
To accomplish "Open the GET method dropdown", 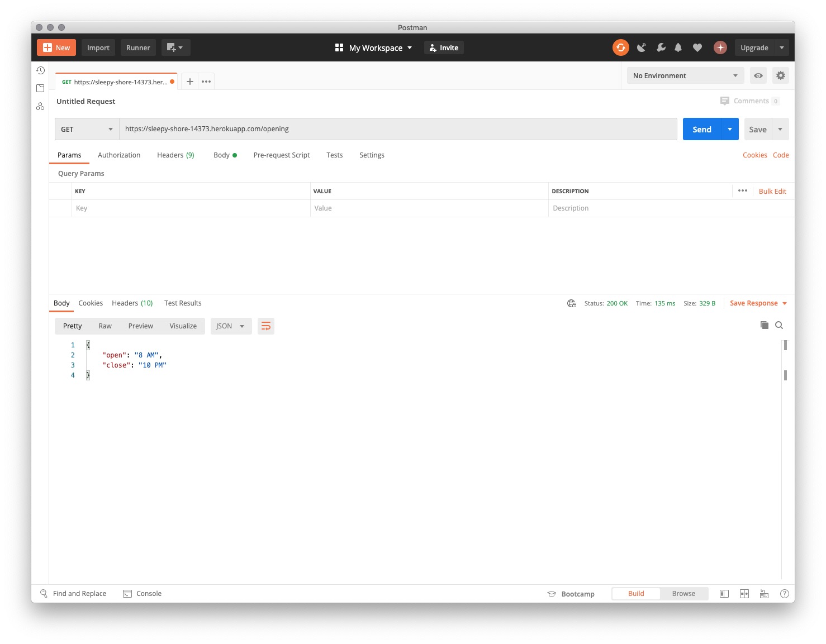I will pos(87,129).
